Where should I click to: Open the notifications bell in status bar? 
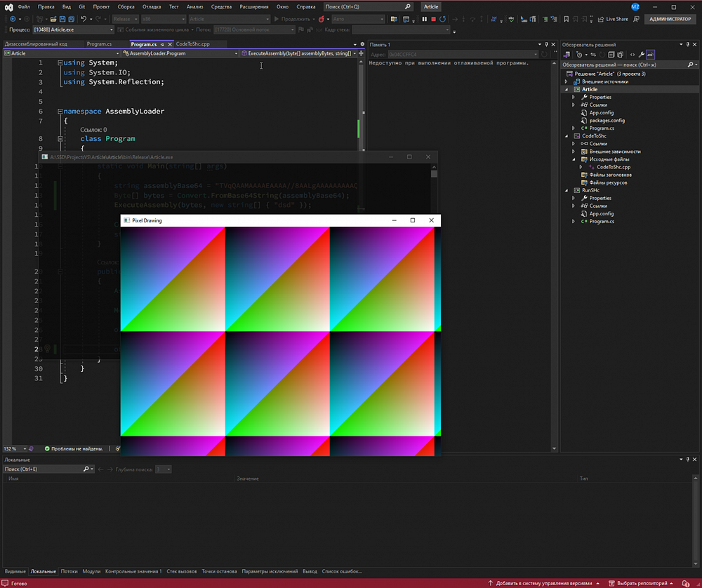(x=685, y=584)
